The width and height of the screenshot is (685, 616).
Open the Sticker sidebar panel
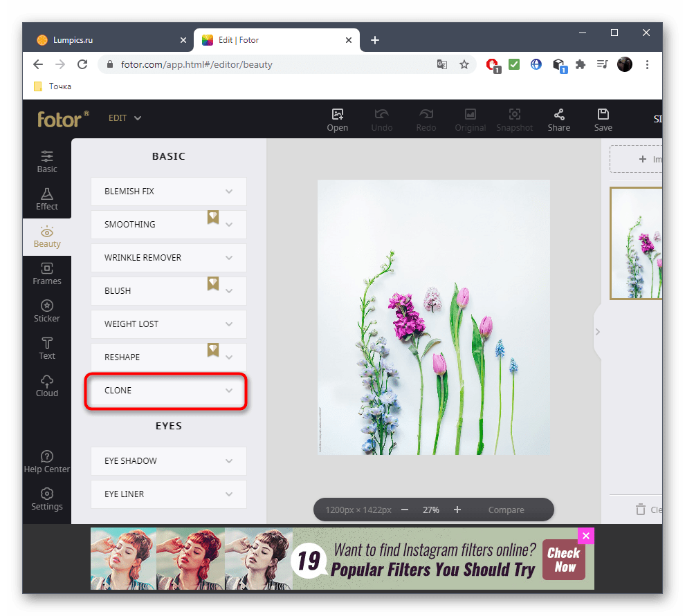[47, 310]
